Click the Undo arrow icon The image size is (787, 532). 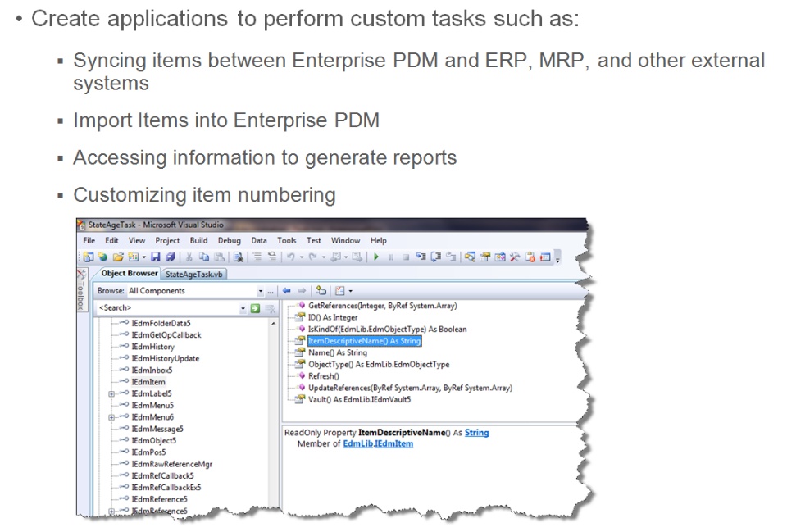point(290,257)
